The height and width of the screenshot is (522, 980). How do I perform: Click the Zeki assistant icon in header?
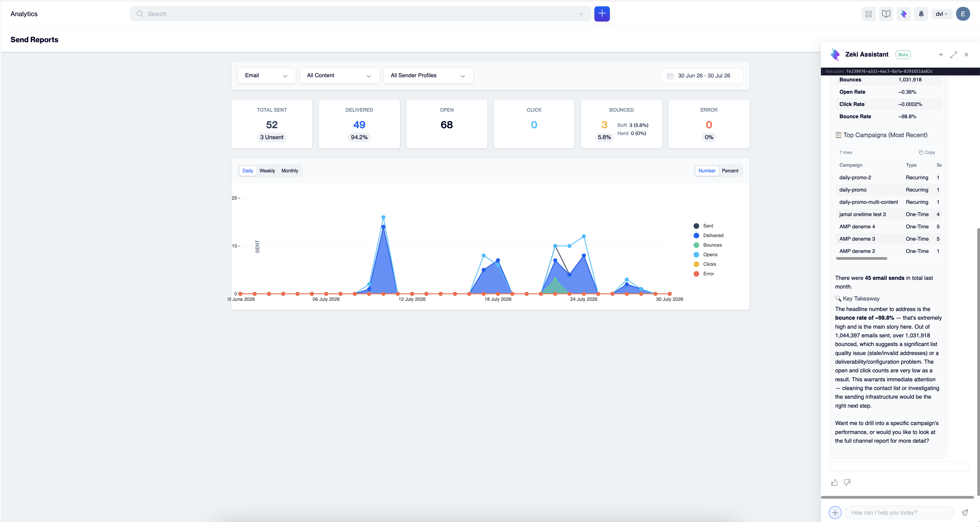[x=903, y=14]
